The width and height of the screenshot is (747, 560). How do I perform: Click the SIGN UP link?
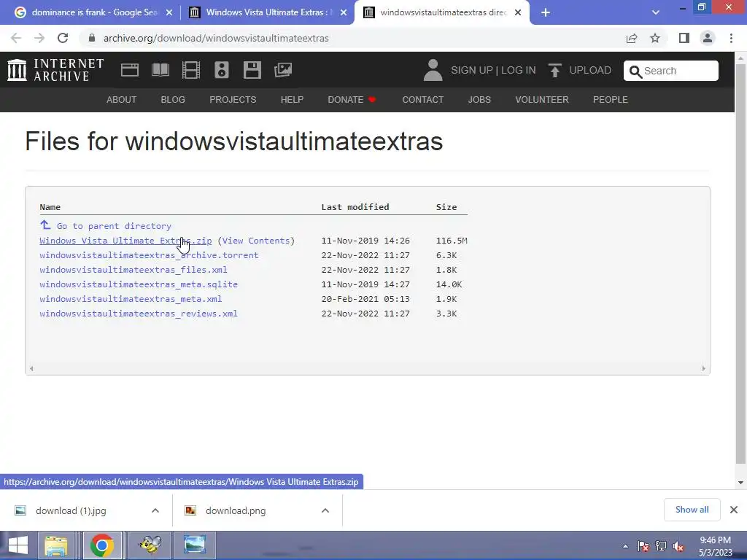pyautogui.click(x=472, y=70)
